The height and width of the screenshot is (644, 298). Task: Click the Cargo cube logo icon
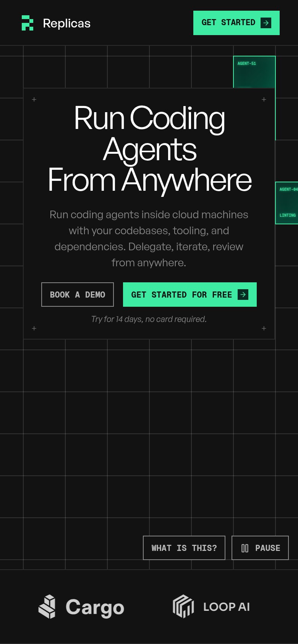point(47,607)
